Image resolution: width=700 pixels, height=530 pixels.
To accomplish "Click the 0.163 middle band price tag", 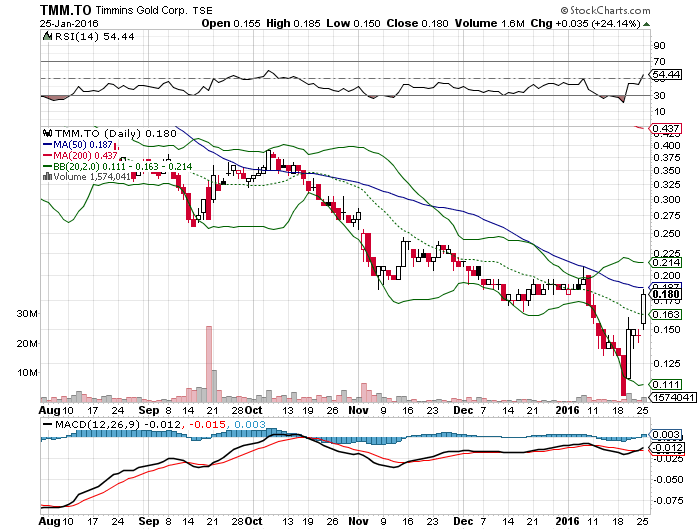I will 666,314.
